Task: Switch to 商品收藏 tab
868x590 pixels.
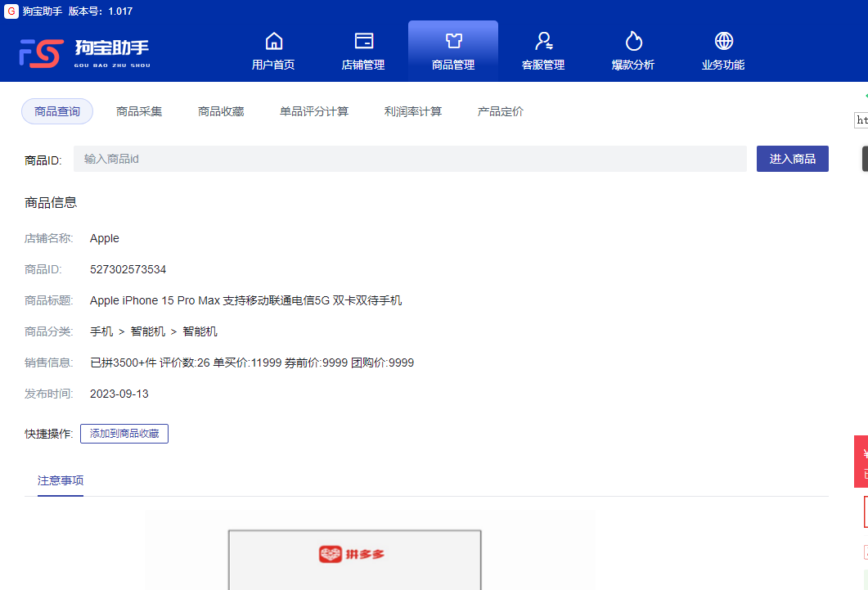Action: click(221, 111)
